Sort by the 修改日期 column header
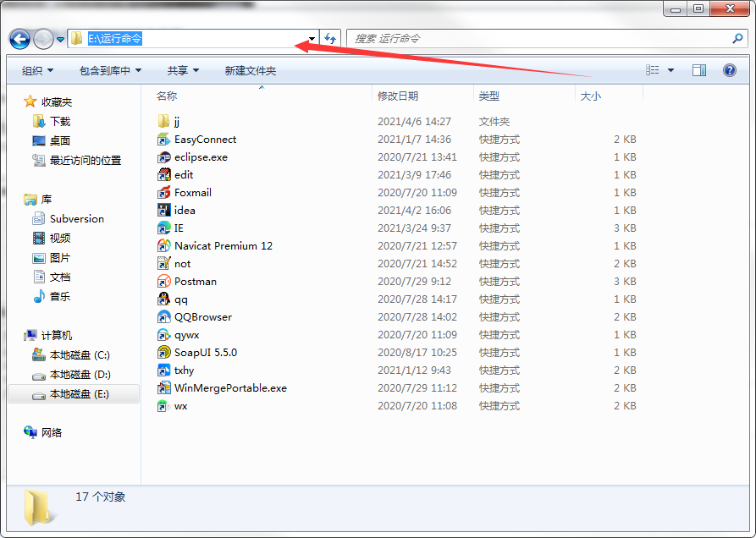756x538 pixels. click(x=398, y=96)
